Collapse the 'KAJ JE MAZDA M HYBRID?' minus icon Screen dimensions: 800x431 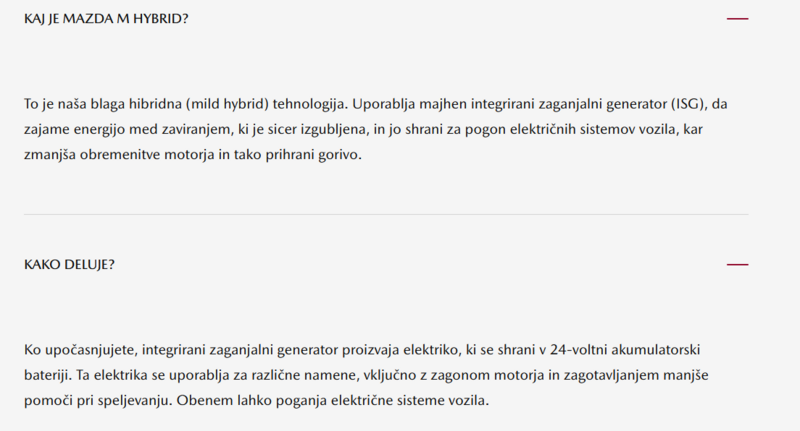[x=737, y=19]
